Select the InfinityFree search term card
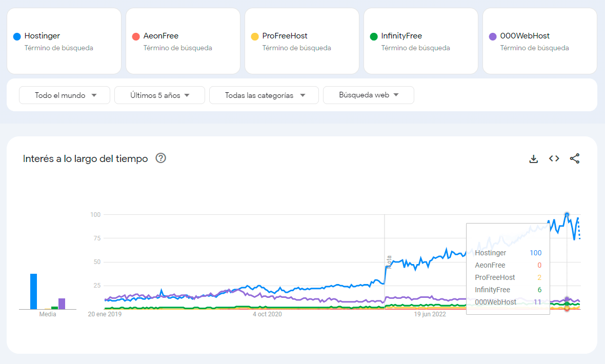 (421, 42)
